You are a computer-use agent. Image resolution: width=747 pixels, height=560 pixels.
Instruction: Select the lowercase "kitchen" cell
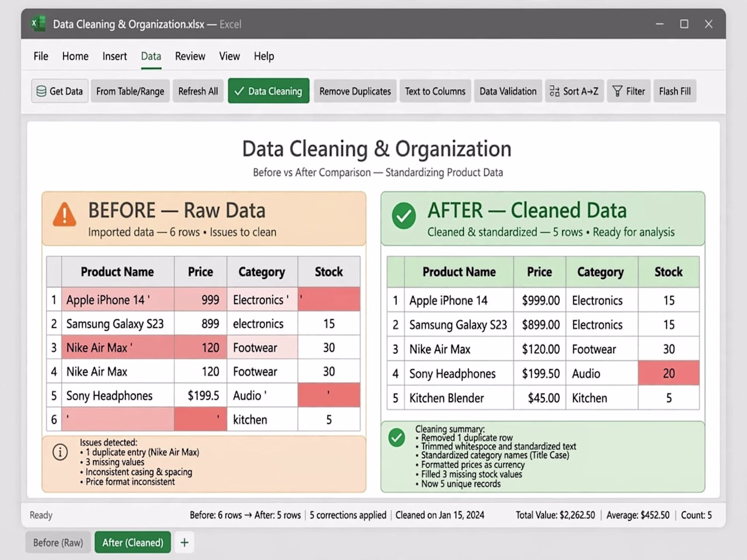(x=262, y=419)
